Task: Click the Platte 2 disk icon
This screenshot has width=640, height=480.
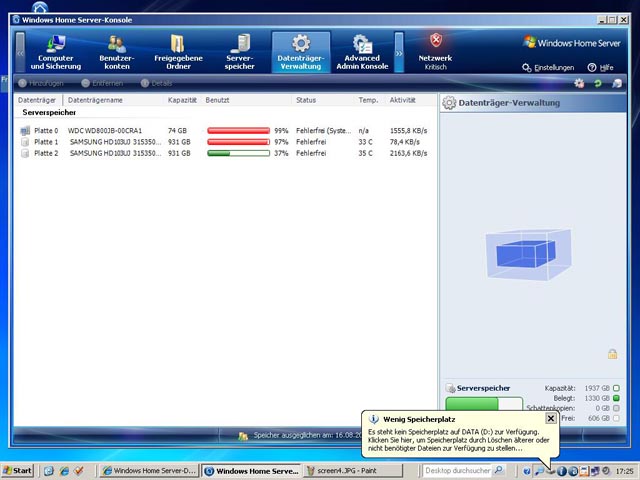Action: (x=25, y=153)
